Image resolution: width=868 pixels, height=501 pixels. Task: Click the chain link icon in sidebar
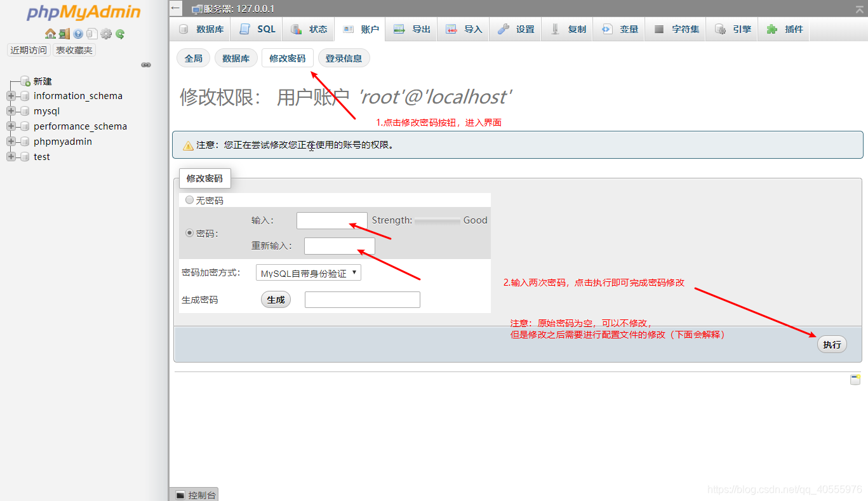[x=146, y=65]
